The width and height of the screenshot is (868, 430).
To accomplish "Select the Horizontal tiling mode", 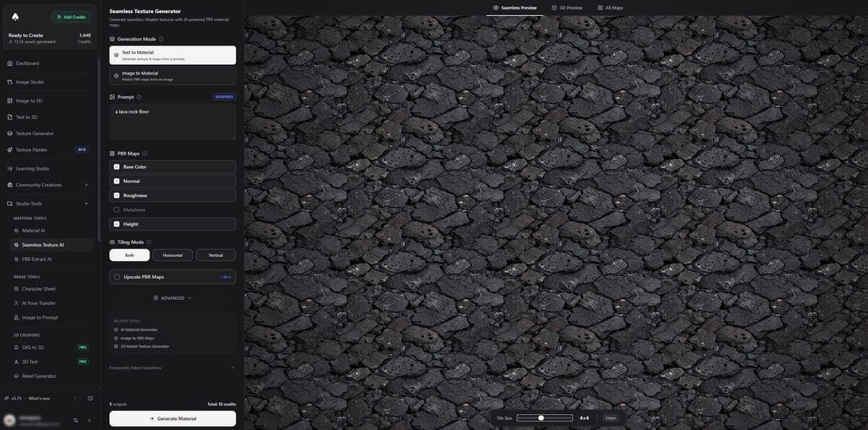I will point(173,255).
